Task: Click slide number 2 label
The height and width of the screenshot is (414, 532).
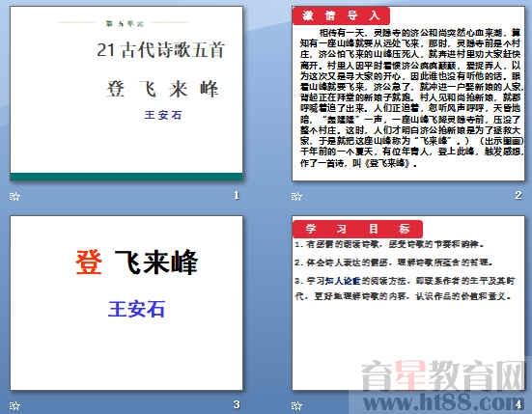Action: pyautogui.click(x=518, y=195)
